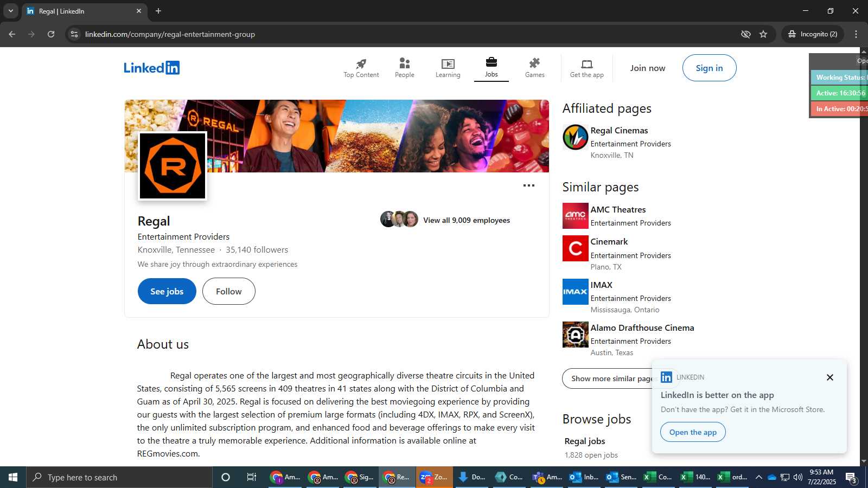Open Regal jobs link
868x488 pixels.
coord(584,441)
